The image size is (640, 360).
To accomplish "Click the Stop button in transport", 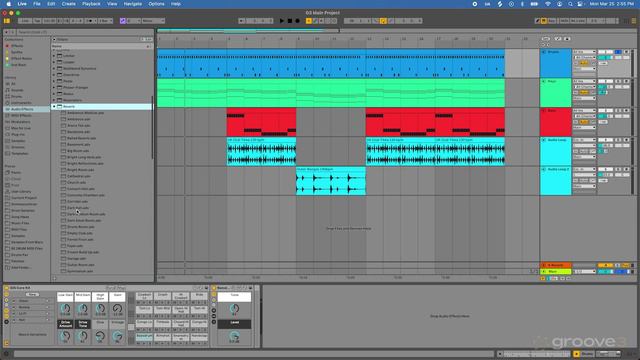I will 290,21.
